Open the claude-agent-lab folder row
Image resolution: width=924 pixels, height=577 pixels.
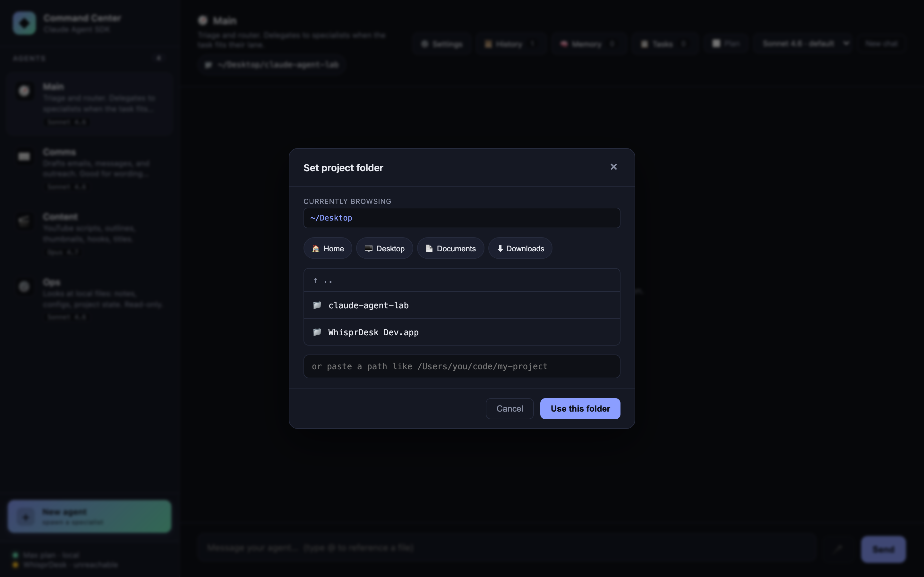click(461, 305)
